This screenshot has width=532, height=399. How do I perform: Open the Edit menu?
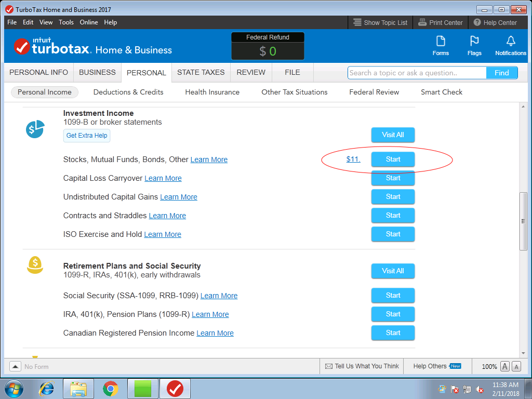[28, 22]
